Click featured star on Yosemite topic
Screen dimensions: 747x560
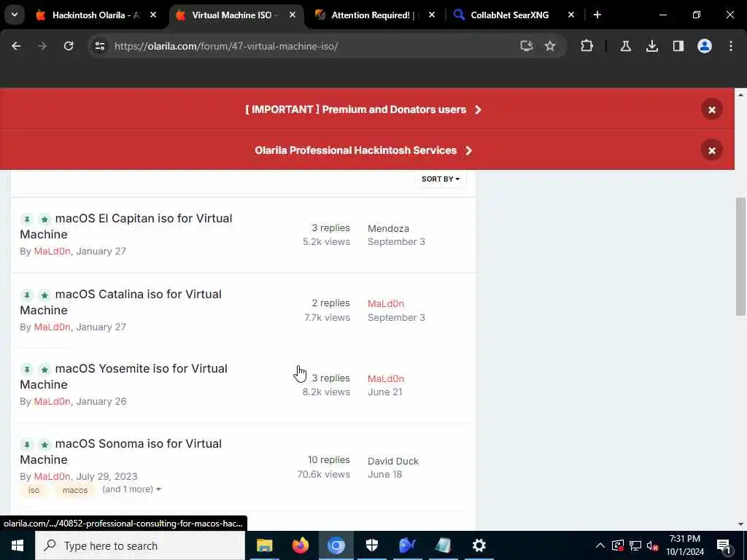pyautogui.click(x=44, y=369)
